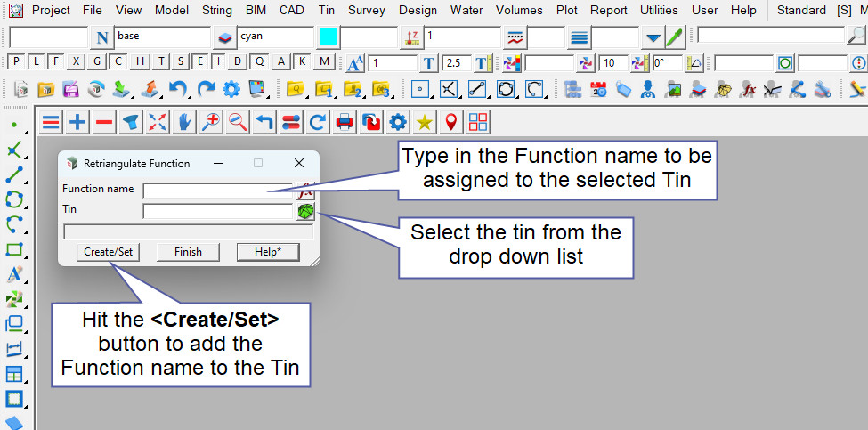The image size is (868, 430).
Task: Toggle the P snap letter button
Action: [x=17, y=61]
